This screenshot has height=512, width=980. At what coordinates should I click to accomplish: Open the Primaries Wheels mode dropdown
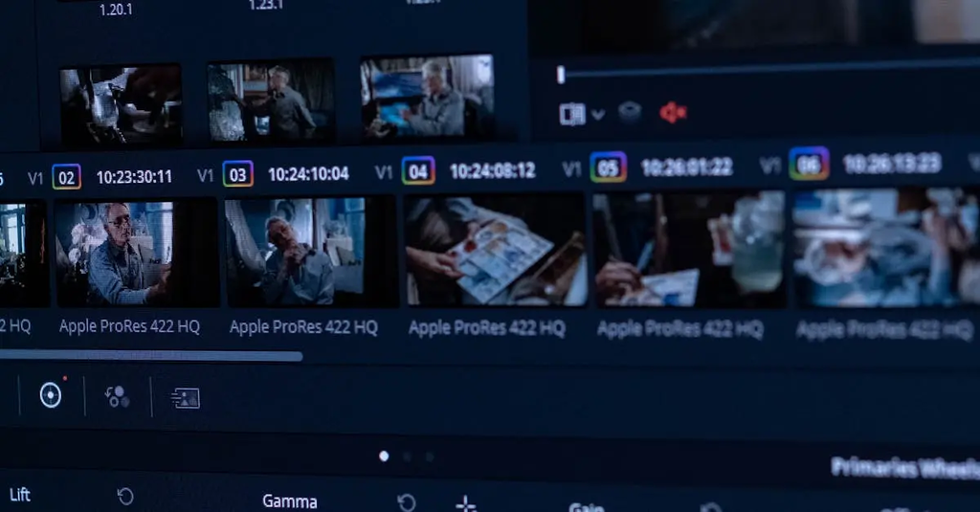point(903,467)
